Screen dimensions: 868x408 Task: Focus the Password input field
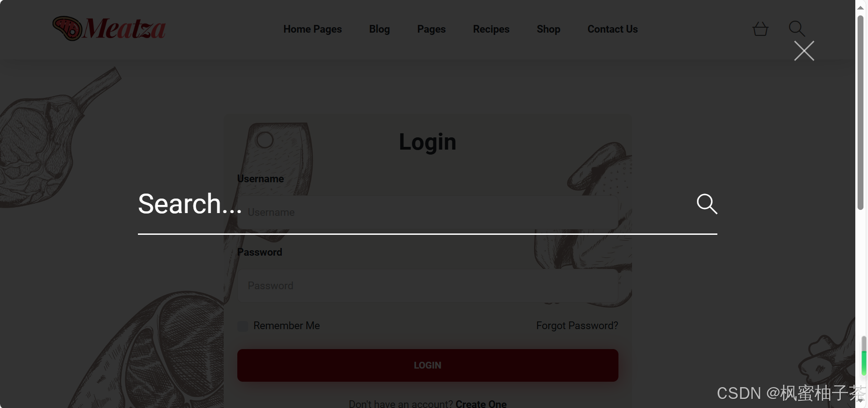tap(427, 286)
